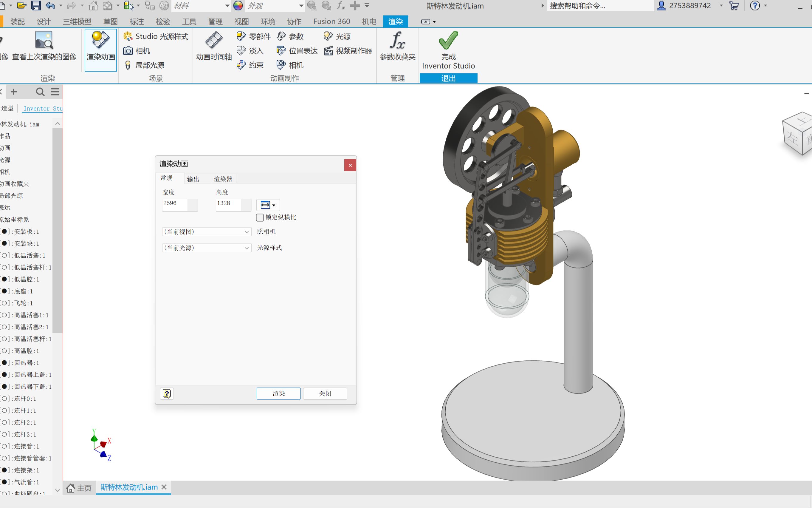Open the 三维模型 ribbon tab
This screenshot has width=812, height=508.
click(77, 21)
